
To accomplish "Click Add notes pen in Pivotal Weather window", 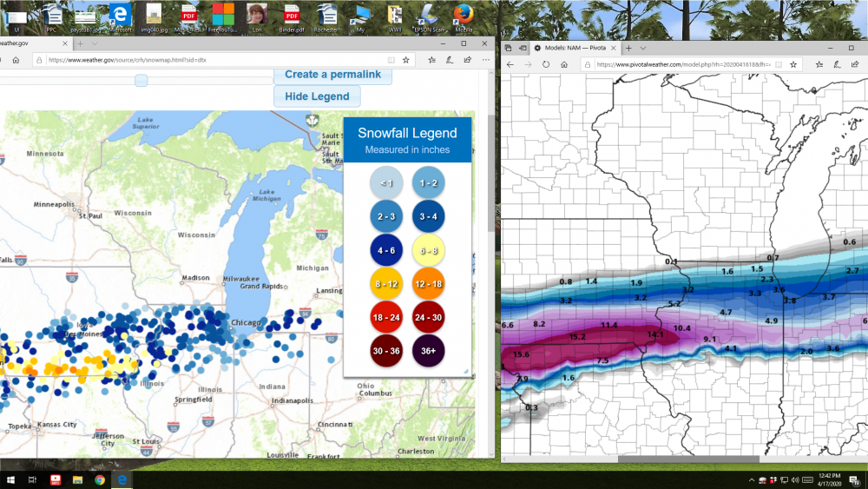I will click(838, 64).
